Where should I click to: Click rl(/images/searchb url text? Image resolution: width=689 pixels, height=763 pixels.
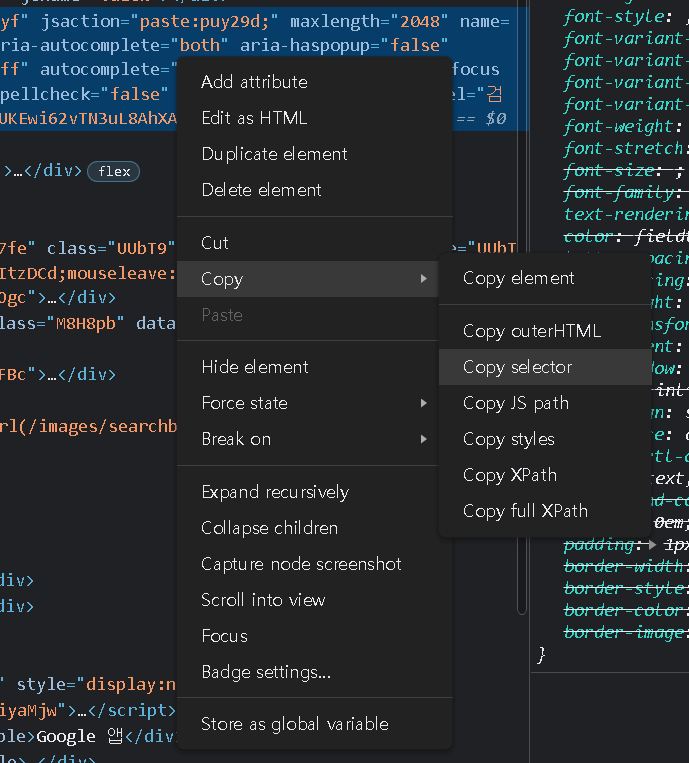tap(88, 426)
